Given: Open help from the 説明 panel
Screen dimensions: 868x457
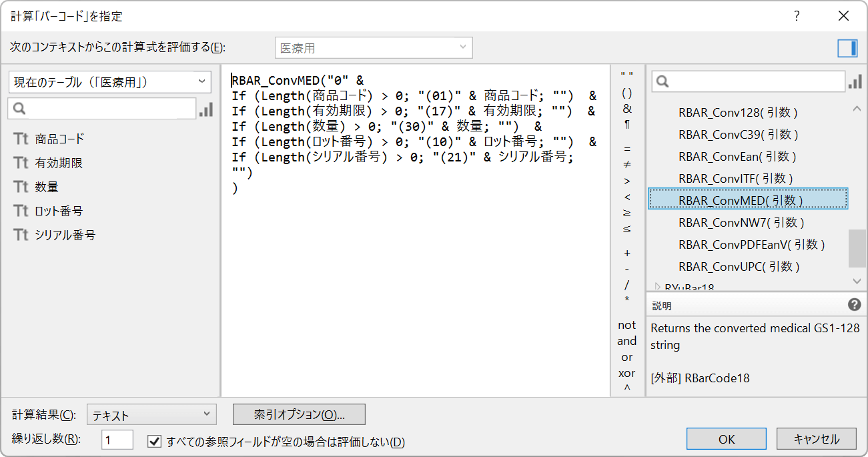Looking at the screenshot, I should (853, 304).
